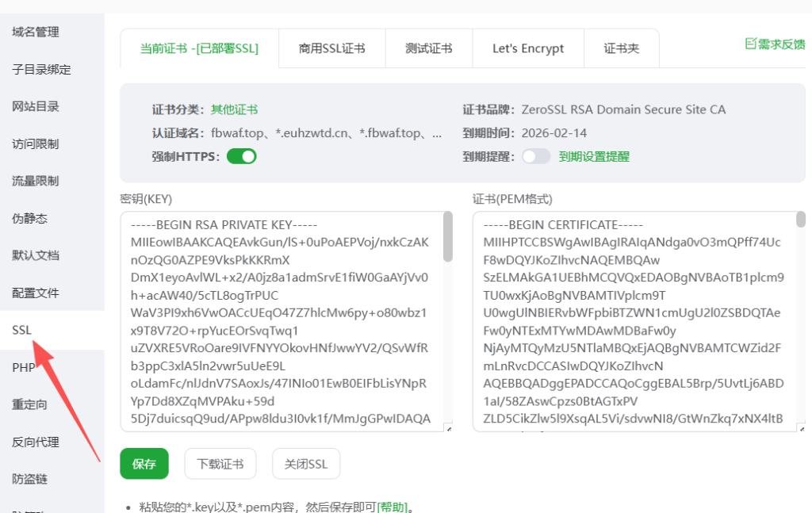Viewport: 812px width, 513px height.
Task: Open 配置文件 in the sidebar
Action: coord(36,293)
